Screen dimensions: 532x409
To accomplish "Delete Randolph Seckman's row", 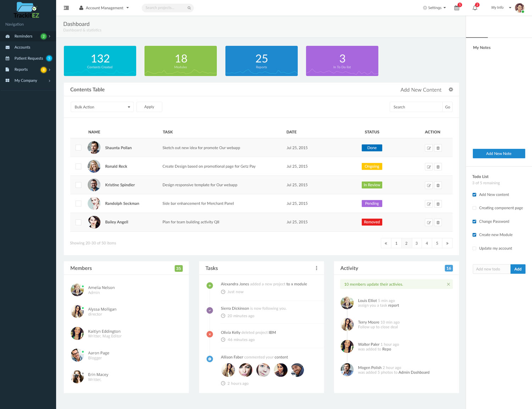I will [x=438, y=204].
